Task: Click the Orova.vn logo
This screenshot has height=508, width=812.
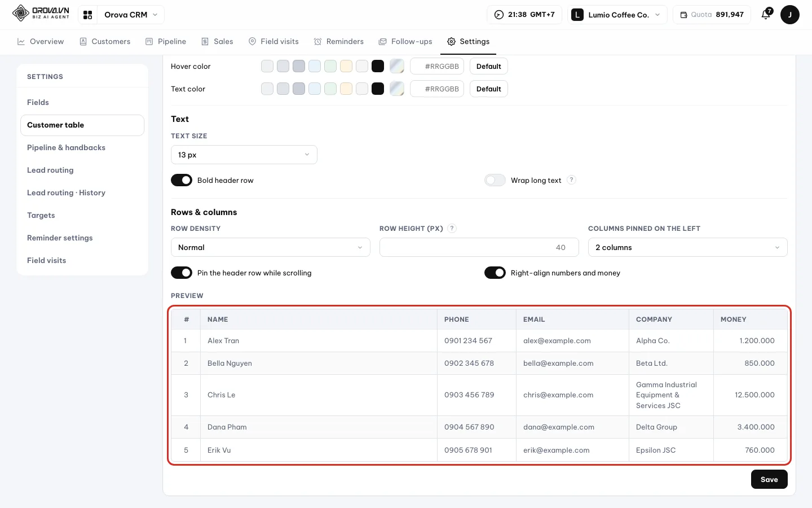Action: (41, 14)
